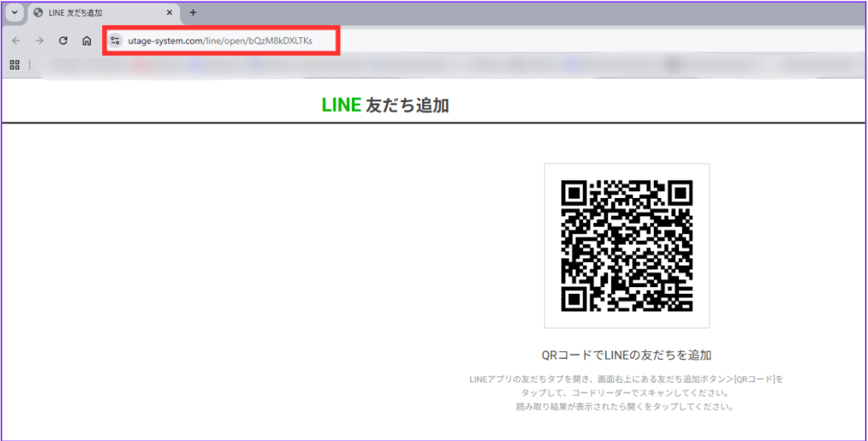Go forward to the next page
This screenshot has width=868, height=441.
click(39, 40)
